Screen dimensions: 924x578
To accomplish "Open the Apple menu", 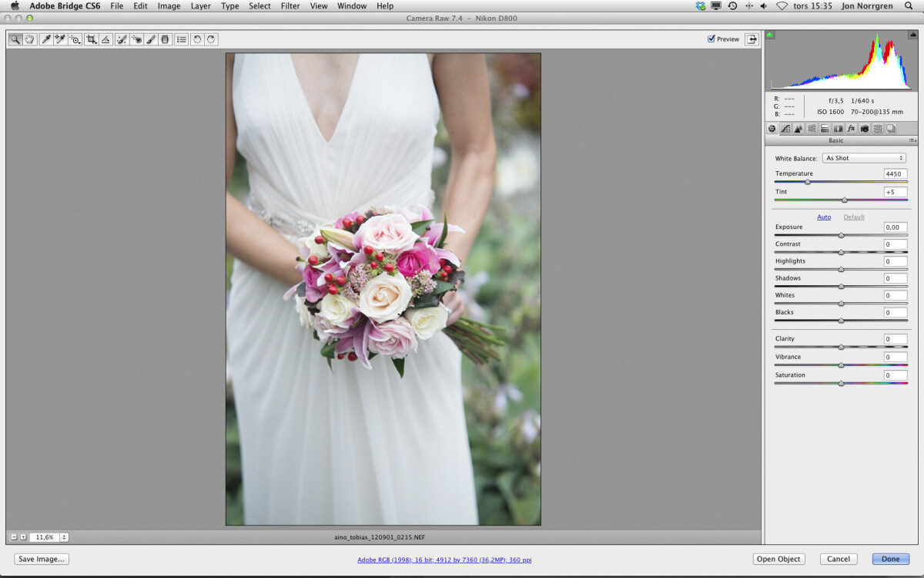I will pos(15,6).
